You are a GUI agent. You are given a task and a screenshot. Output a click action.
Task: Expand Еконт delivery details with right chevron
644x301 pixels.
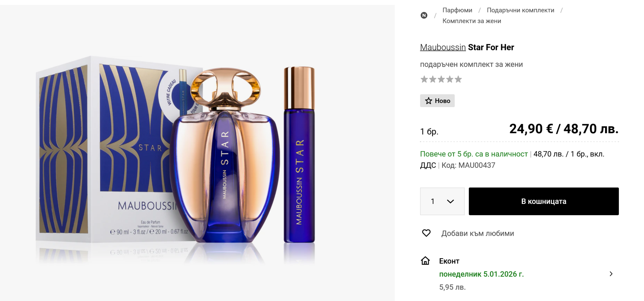pos(611,274)
